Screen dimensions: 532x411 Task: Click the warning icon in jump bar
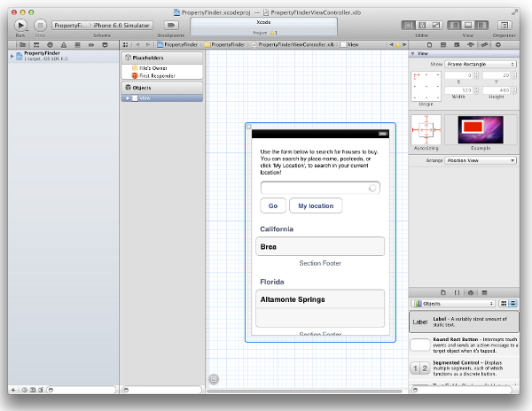click(398, 44)
